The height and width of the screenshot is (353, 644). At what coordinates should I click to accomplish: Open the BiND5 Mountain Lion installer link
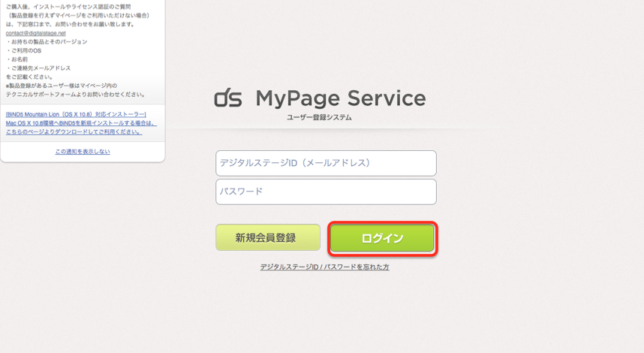[x=81, y=123]
